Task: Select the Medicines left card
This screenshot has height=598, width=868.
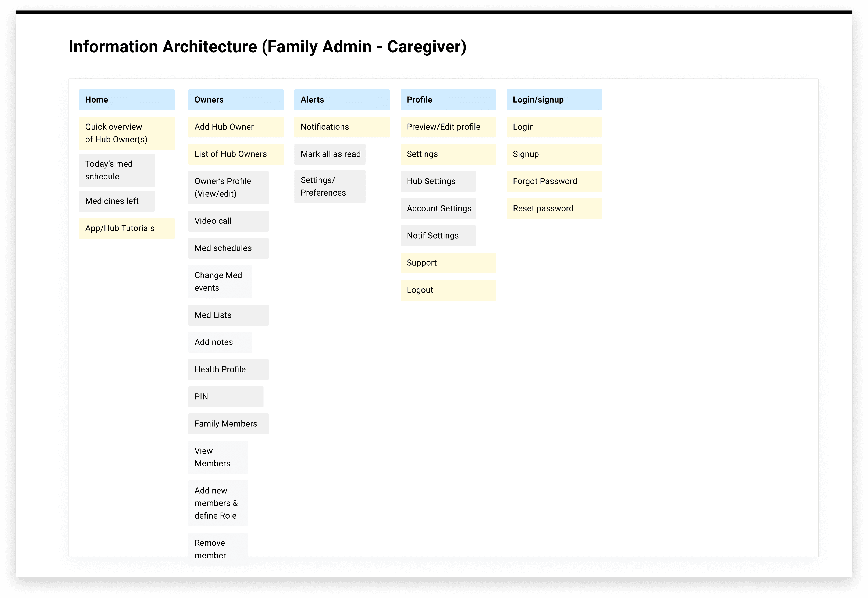Action: tap(117, 201)
